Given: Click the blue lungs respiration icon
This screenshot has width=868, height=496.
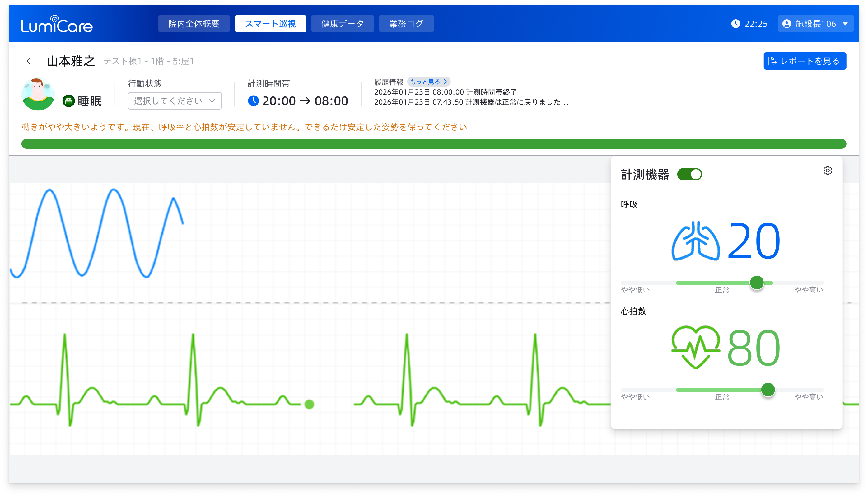Looking at the screenshot, I should (x=695, y=241).
